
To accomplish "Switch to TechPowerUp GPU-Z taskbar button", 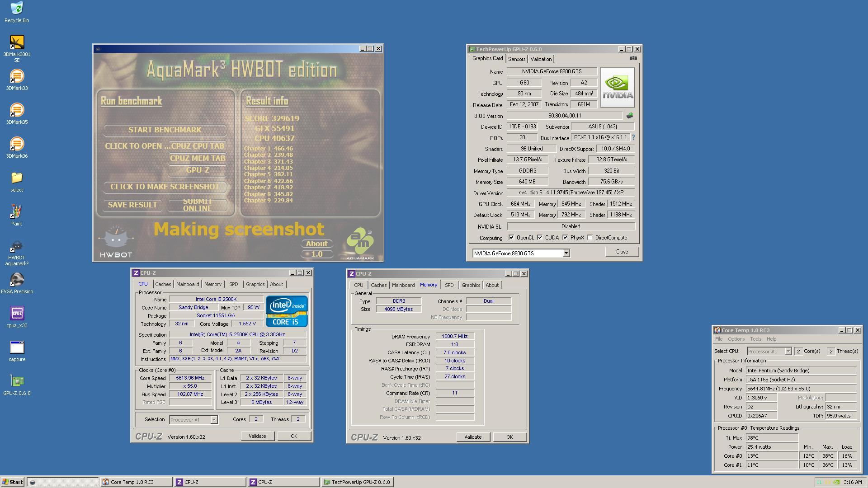I will click(x=357, y=482).
